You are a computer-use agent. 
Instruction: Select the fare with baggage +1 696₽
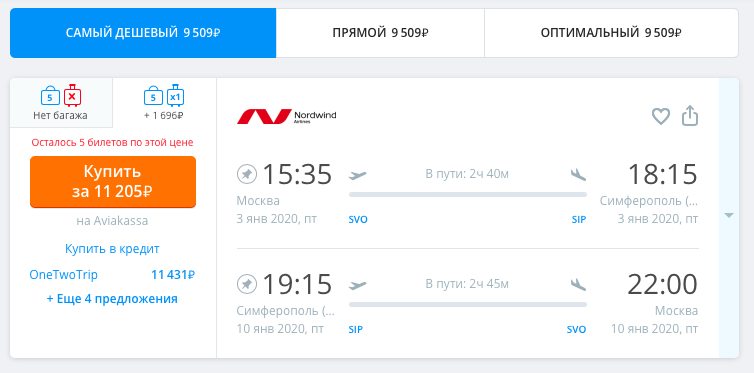164,103
